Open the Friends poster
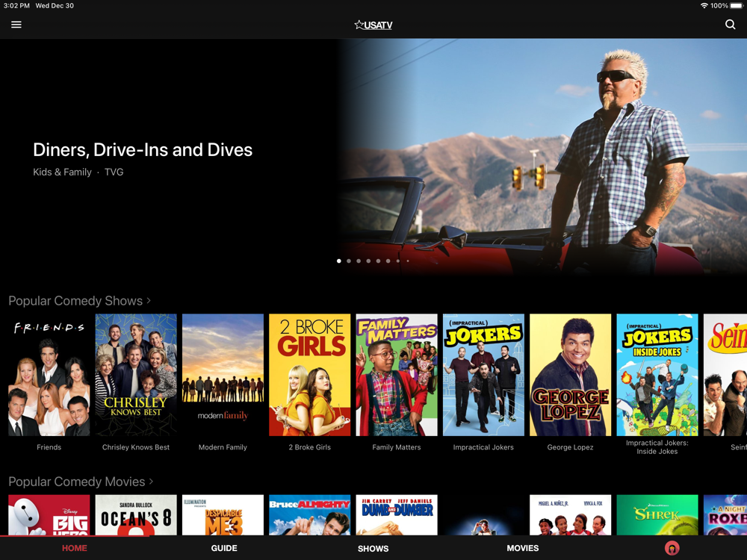 coord(49,375)
